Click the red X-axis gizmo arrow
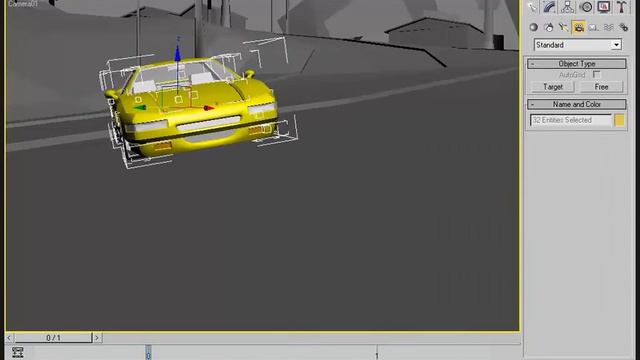The width and height of the screenshot is (640, 360). coord(209,108)
